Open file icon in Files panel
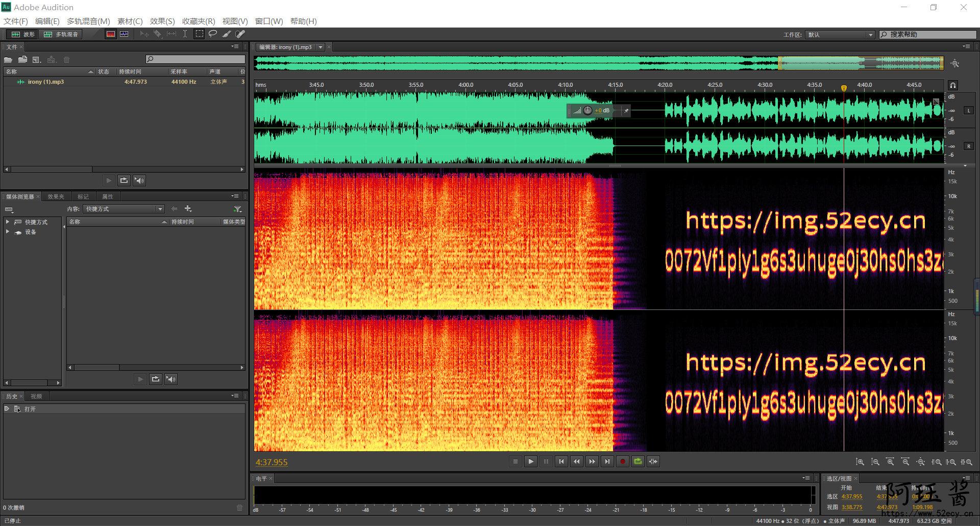The height and width of the screenshot is (526, 980). click(8, 60)
